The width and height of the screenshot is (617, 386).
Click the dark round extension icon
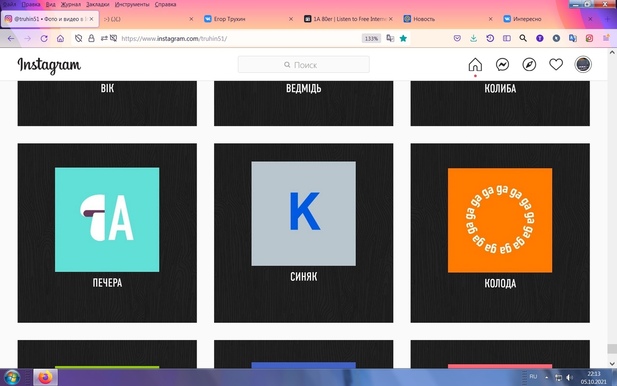pyautogui.click(x=556, y=38)
